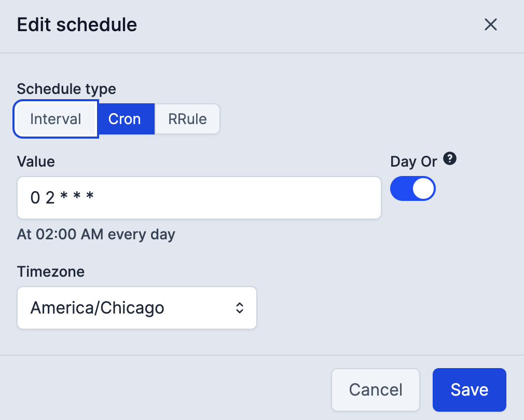Click the question mark icon next to Day Or
This screenshot has width=524, height=420.
coord(450,159)
